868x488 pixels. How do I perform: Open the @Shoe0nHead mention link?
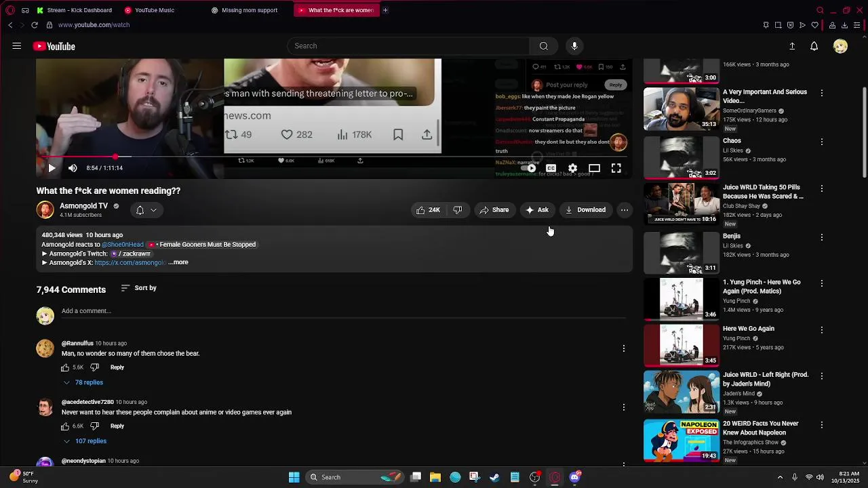point(123,245)
